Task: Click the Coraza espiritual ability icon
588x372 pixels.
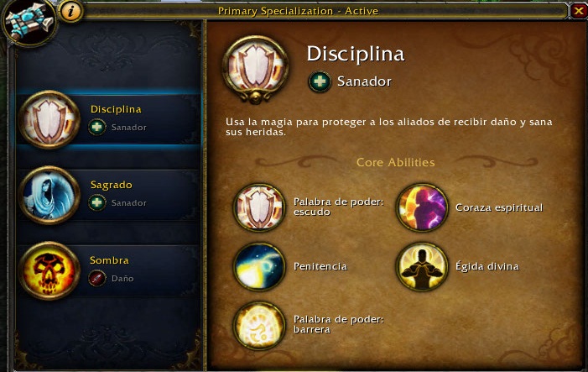Action: tap(422, 207)
